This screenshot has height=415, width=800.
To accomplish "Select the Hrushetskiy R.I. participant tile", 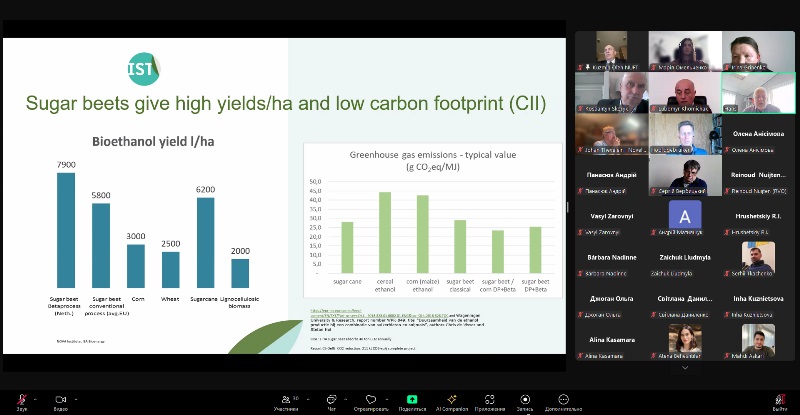I will coord(758,217).
